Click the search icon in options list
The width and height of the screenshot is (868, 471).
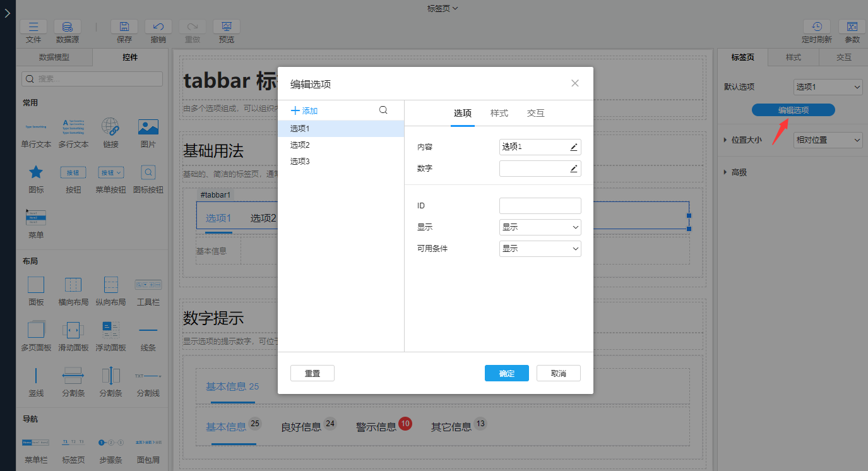click(x=383, y=110)
